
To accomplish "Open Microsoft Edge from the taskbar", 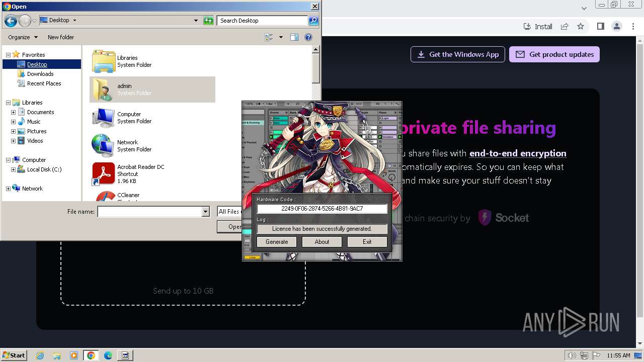I will 108,355.
